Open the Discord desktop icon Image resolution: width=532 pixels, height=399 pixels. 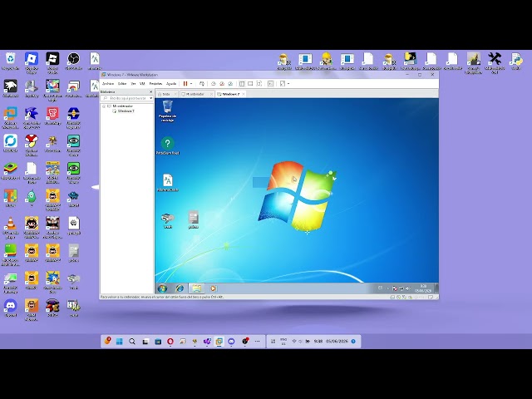click(11, 306)
